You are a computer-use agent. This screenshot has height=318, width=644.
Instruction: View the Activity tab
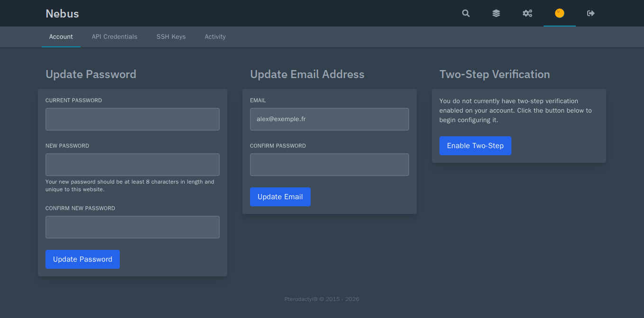tap(215, 37)
